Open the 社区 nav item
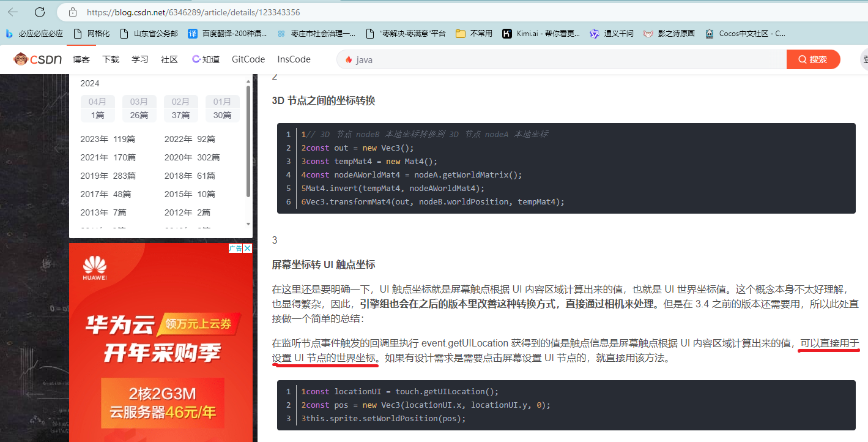This screenshot has width=868, height=442. pos(169,59)
